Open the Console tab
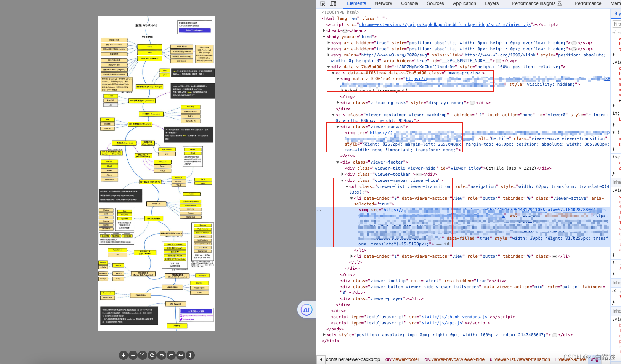The image size is (621, 364). pyautogui.click(x=409, y=3)
